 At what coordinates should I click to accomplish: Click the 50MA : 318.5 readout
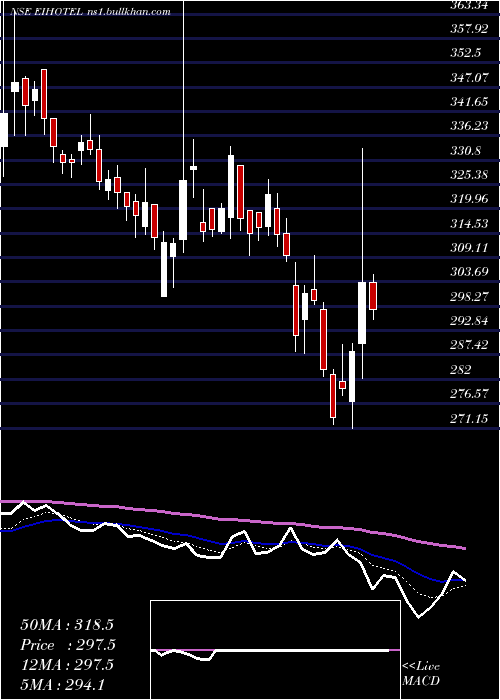pyautogui.click(x=67, y=625)
